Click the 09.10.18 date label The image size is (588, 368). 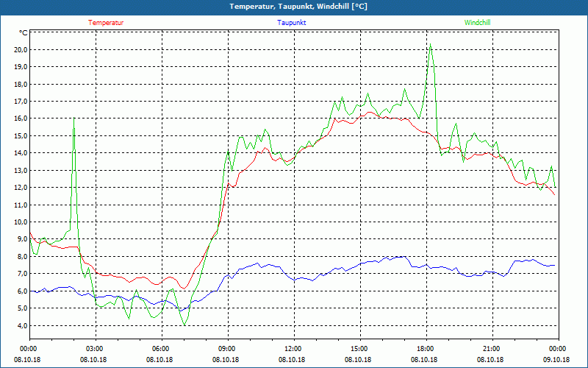click(557, 359)
